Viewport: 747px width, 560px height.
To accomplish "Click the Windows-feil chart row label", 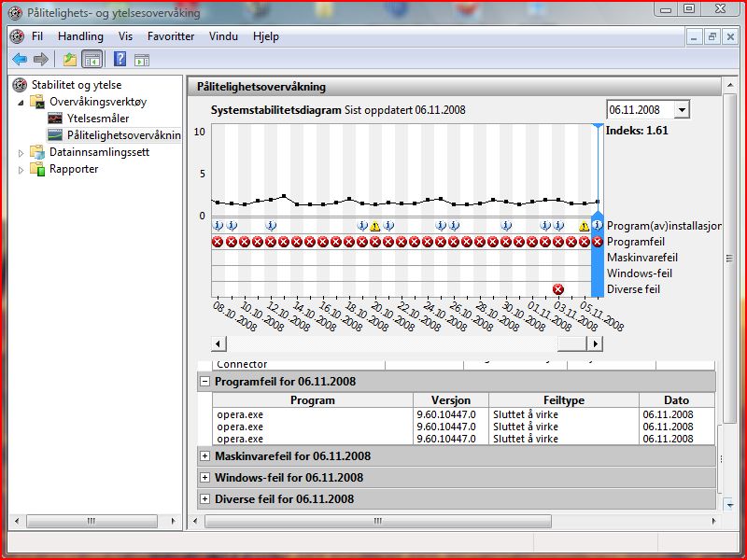I will tap(640, 273).
